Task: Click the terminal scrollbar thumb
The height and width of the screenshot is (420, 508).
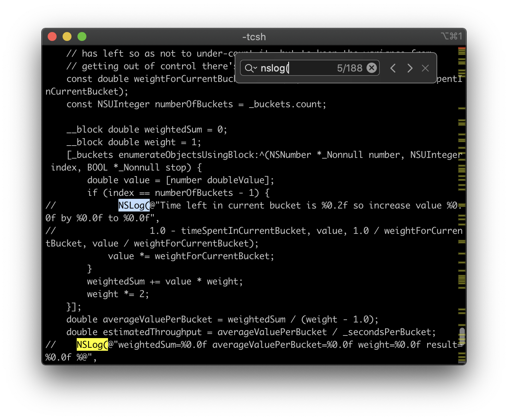Action: (x=462, y=336)
